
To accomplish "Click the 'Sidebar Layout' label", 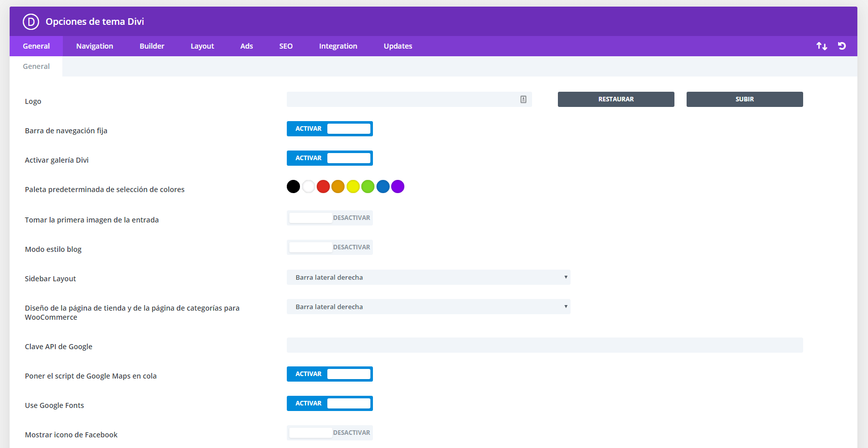I will [51, 279].
